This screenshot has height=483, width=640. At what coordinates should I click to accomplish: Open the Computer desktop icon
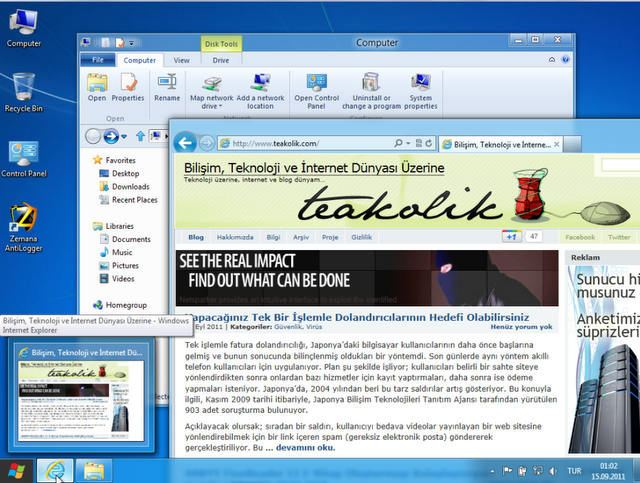coord(23,28)
